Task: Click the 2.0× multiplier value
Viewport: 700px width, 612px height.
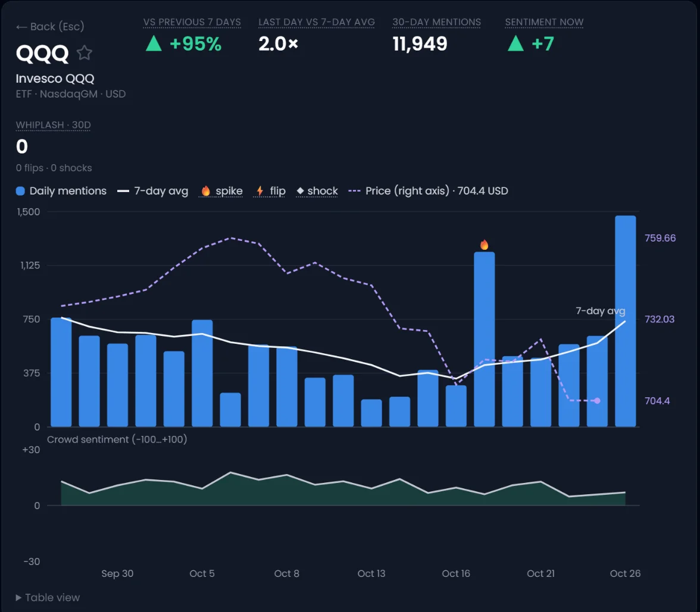Action: 278,44
